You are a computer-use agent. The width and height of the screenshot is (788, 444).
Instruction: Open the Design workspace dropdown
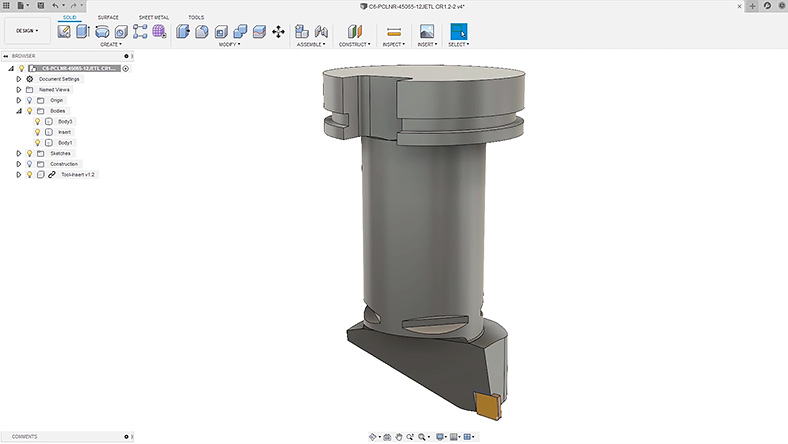[27, 31]
